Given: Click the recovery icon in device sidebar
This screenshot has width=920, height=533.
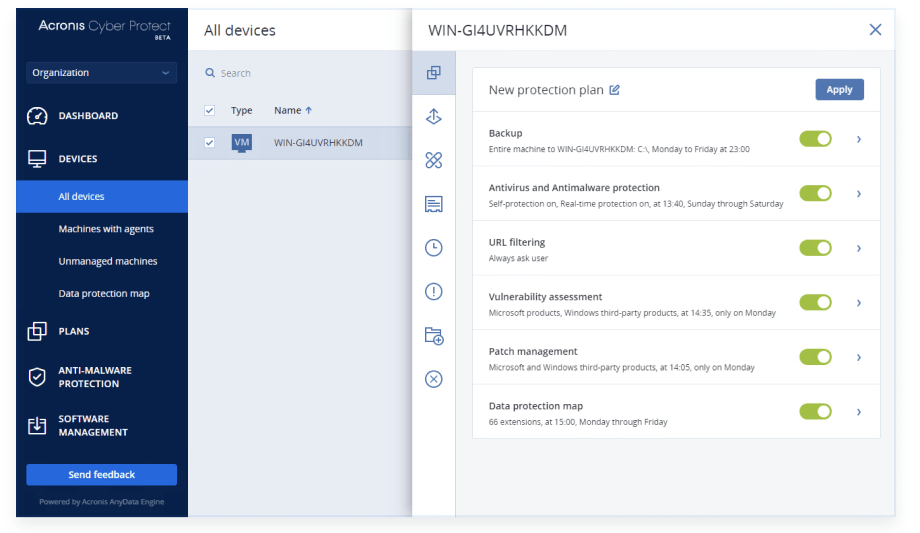Looking at the screenshot, I should pyautogui.click(x=434, y=116).
